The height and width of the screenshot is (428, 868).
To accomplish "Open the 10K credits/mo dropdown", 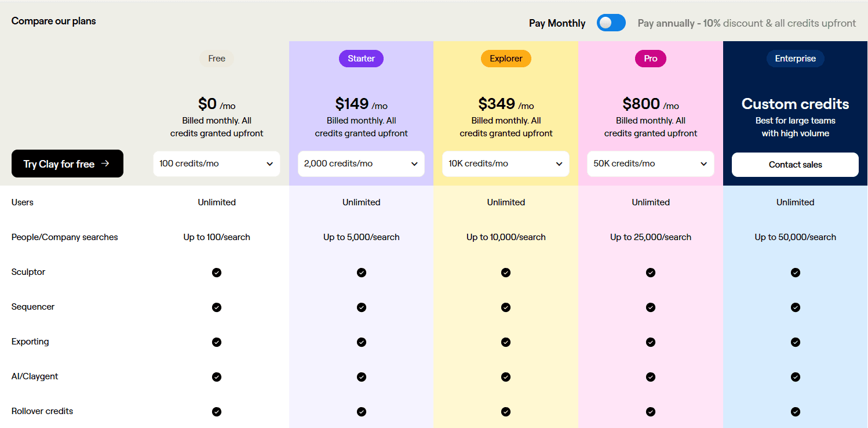I will [x=506, y=164].
